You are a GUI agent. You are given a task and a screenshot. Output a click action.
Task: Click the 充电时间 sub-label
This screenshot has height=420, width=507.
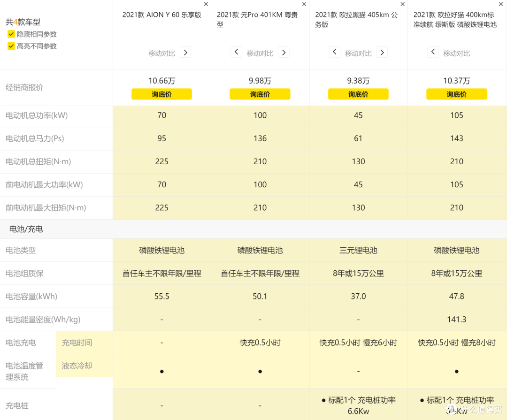point(77,343)
